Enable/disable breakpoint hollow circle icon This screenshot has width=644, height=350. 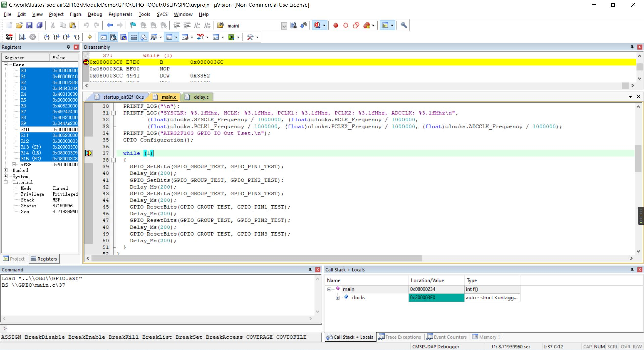pos(346,25)
